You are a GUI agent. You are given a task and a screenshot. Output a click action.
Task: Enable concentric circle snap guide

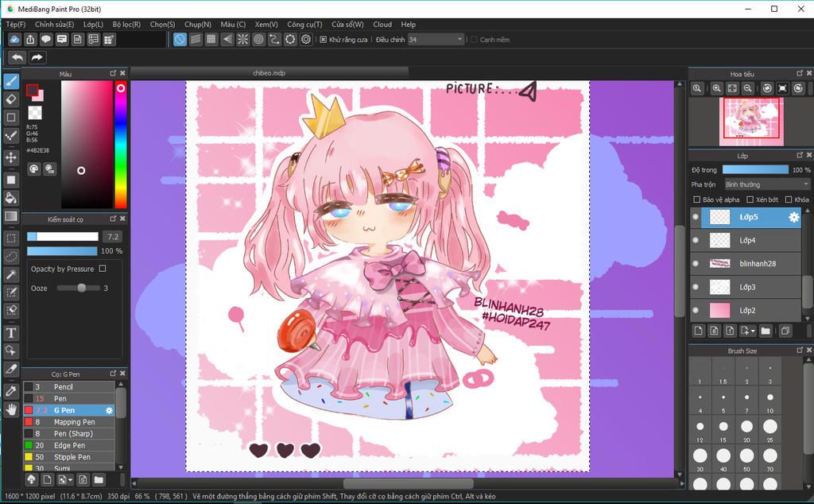point(258,40)
